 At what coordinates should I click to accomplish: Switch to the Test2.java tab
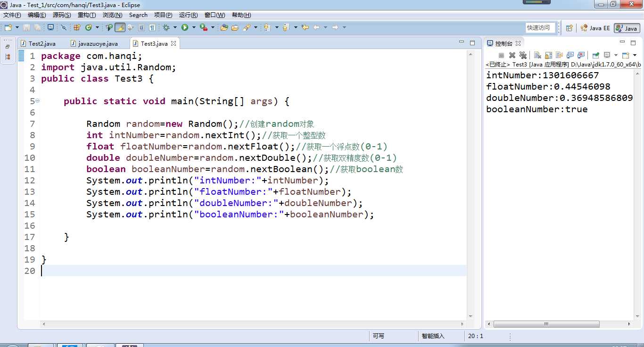point(38,43)
